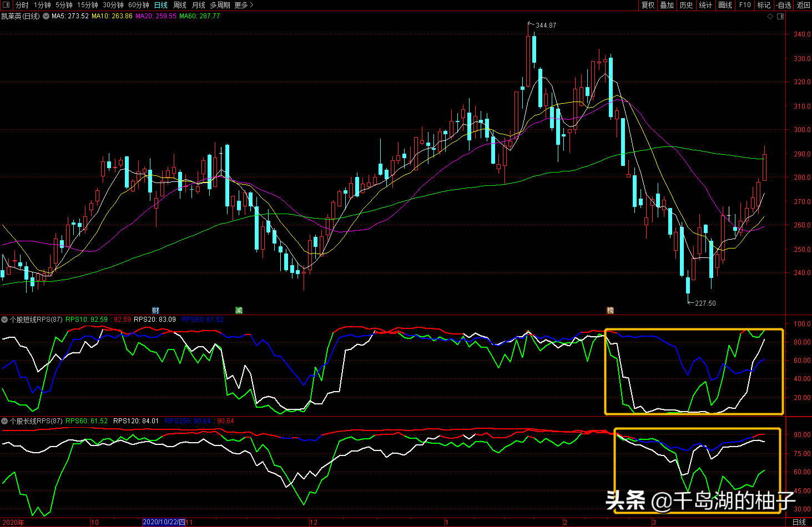Toggle the left side panel icon
This screenshot has width=812, height=527.
click(6, 5)
